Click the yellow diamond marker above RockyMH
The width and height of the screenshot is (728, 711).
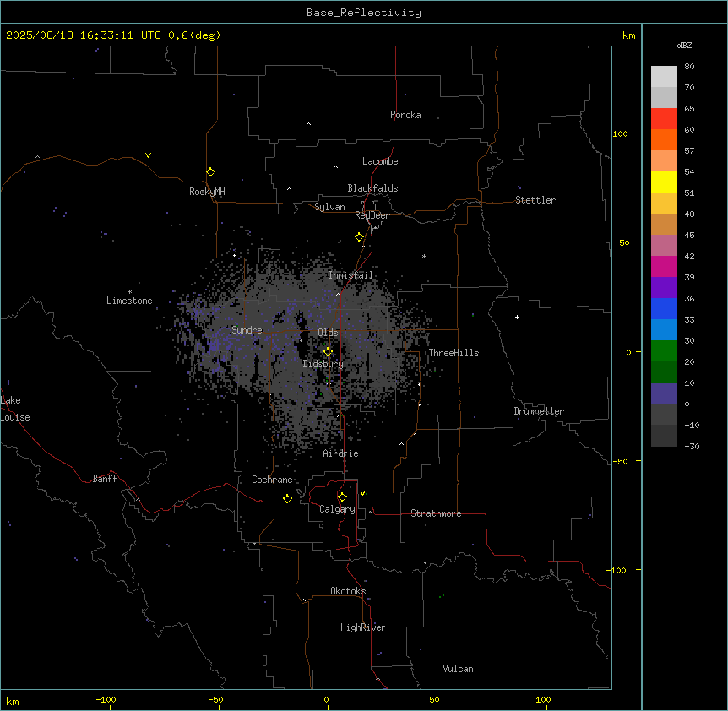[x=210, y=172]
